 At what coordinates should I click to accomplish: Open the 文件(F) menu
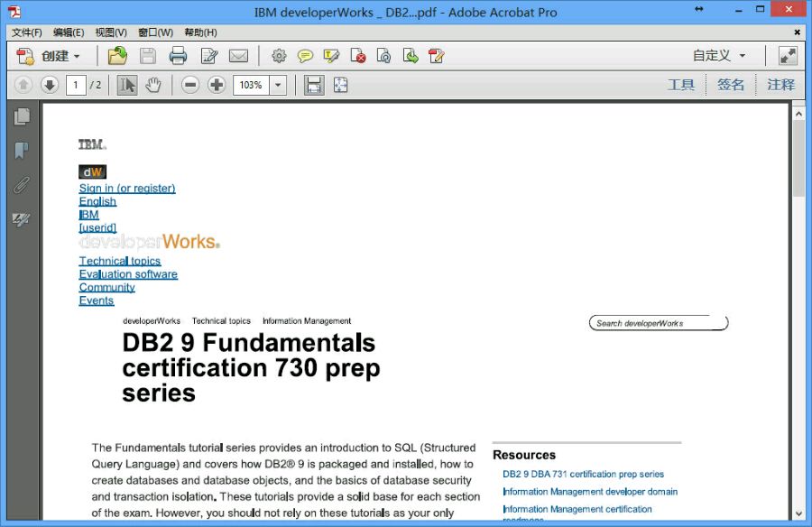pos(26,32)
